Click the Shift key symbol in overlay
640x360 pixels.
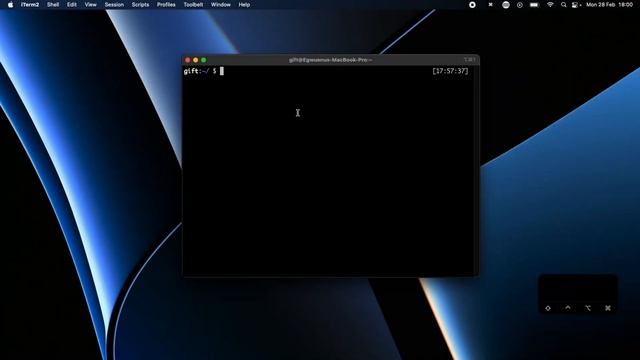[x=548, y=308]
